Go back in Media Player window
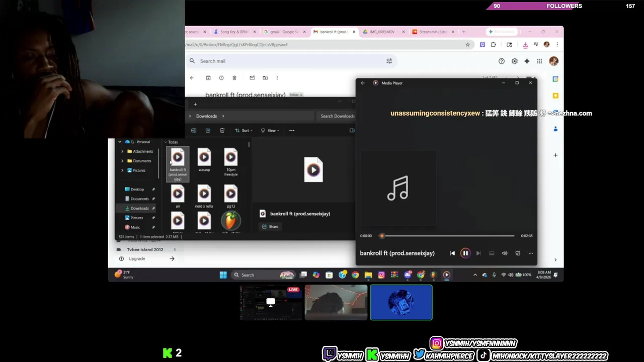The width and height of the screenshot is (644, 362). (363, 83)
